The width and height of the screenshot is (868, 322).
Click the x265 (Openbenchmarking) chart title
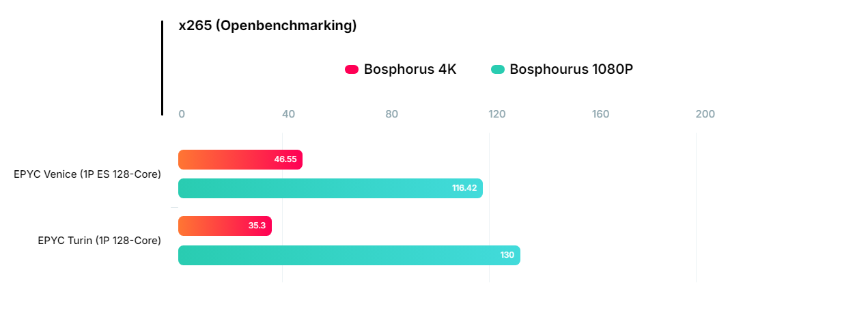tap(268, 26)
